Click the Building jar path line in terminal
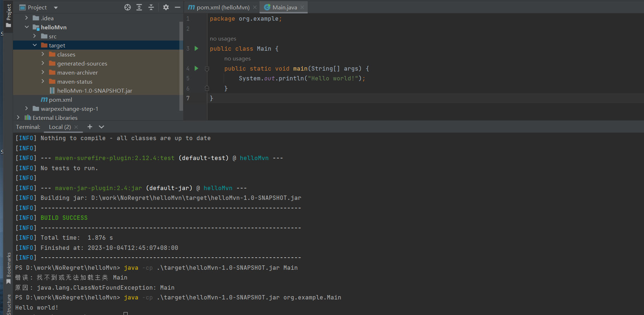Screen dimensions: 644x315 click(x=158, y=198)
